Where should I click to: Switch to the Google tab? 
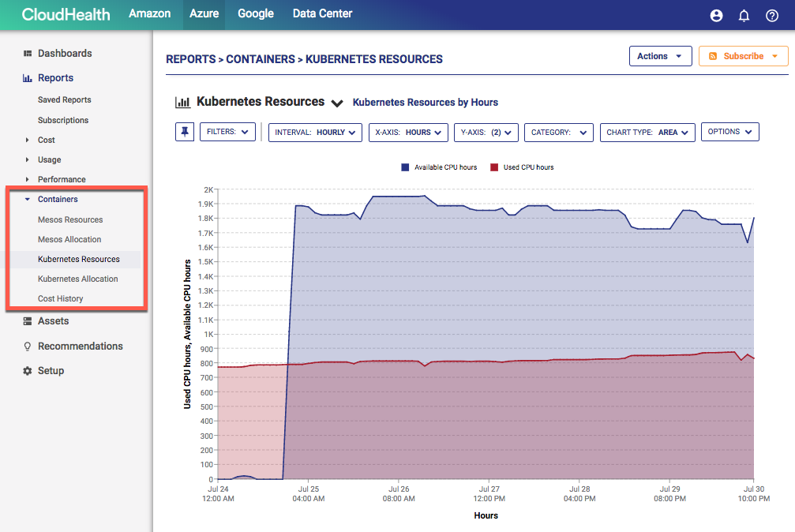pyautogui.click(x=256, y=13)
